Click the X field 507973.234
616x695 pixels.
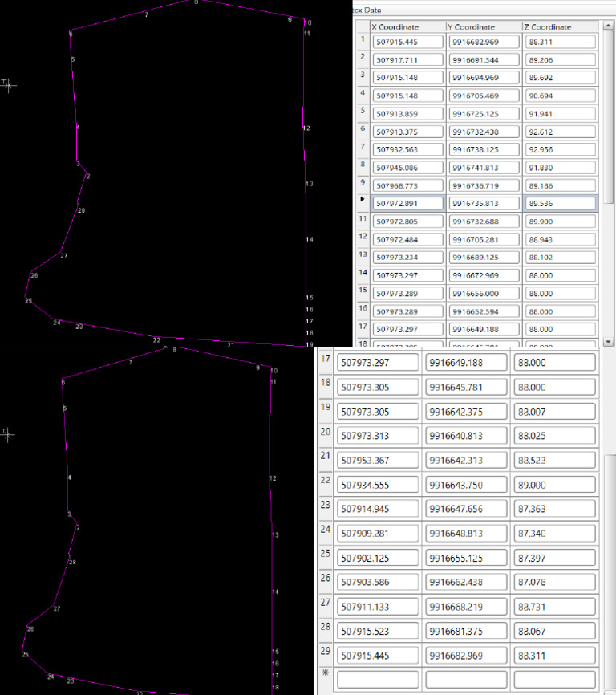pos(408,258)
